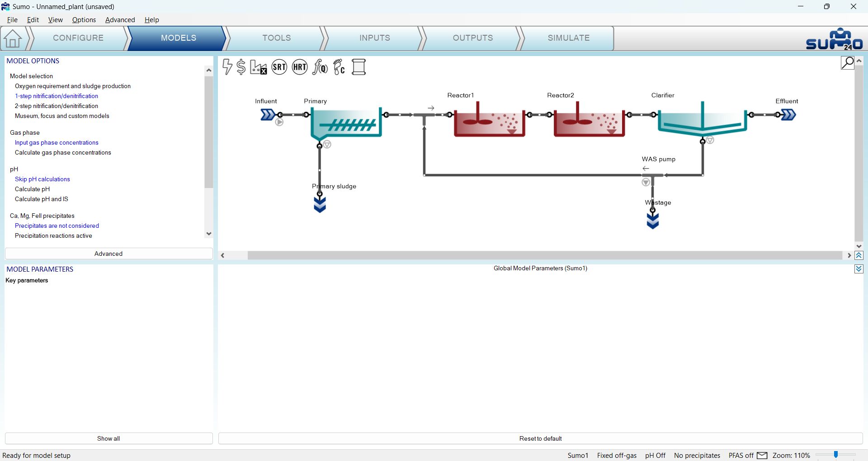This screenshot has height=461, width=868.
Task: Select the Effluent arrow icon
Action: click(788, 115)
